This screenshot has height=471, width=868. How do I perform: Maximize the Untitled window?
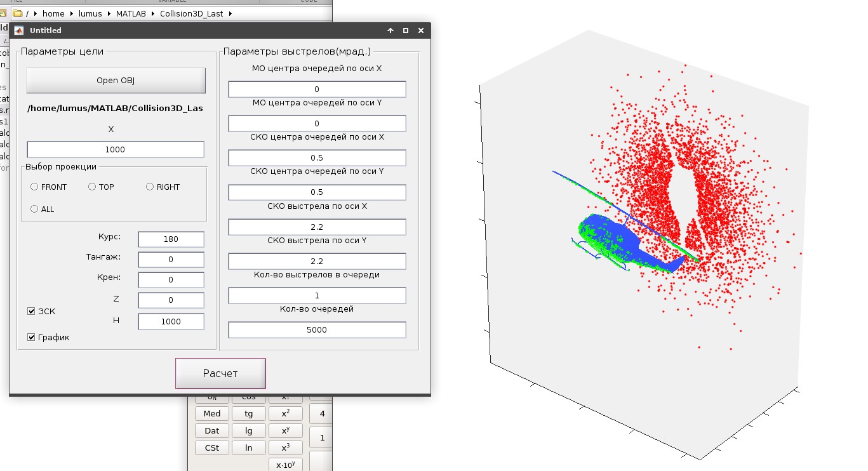click(406, 30)
